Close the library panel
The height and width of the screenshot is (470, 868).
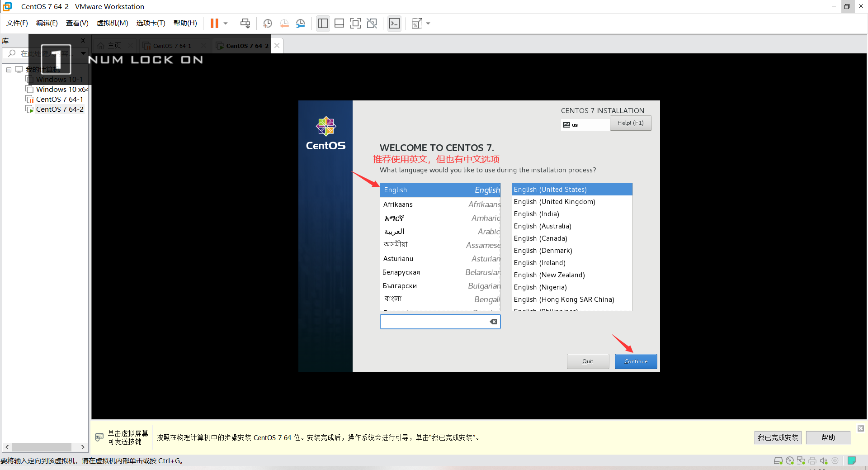pos(83,41)
